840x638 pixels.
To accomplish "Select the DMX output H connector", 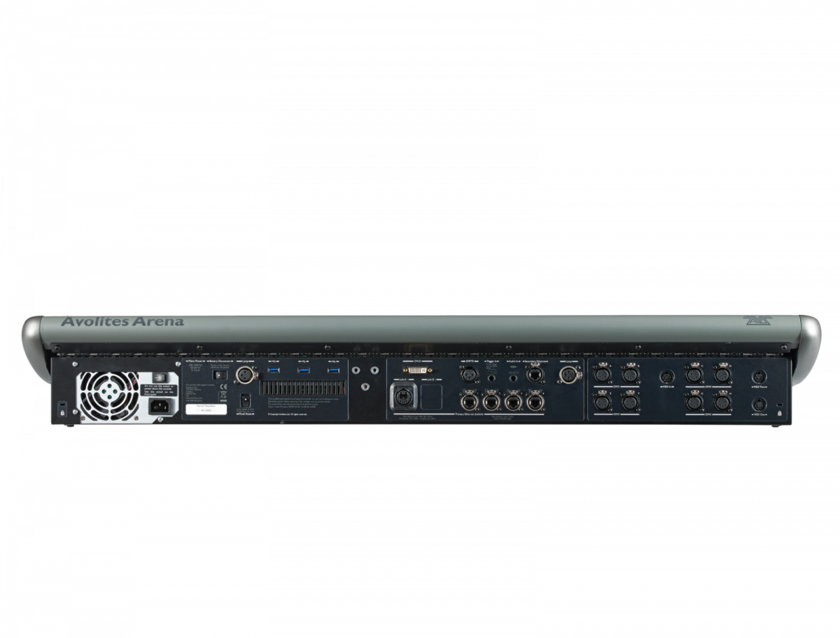I will [x=723, y=402].
